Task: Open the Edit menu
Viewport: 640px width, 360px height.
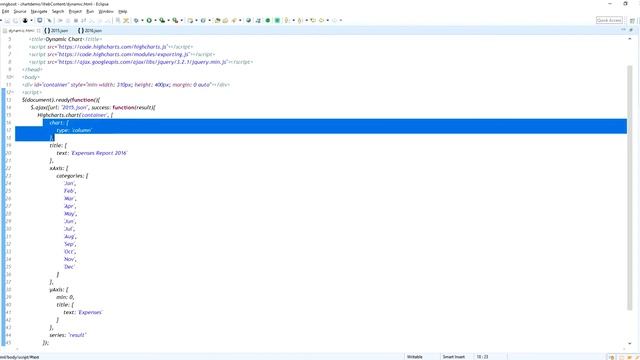Action: 5,11
